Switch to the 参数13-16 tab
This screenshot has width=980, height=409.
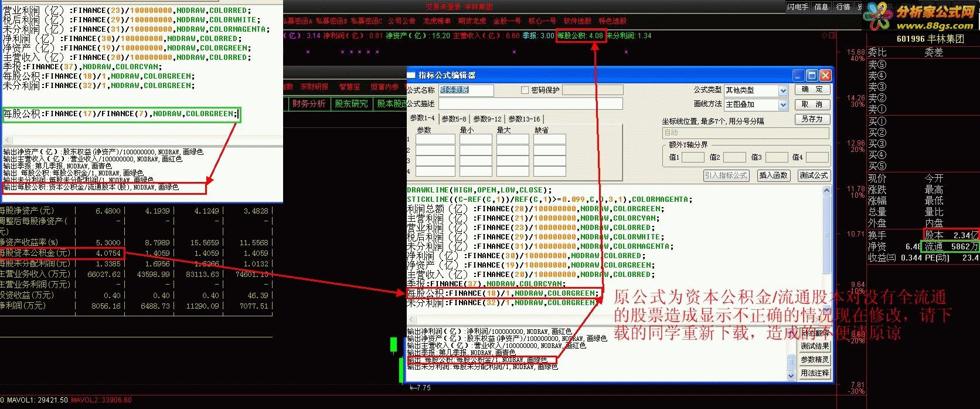pyautogui.click(x=524, y=119)
